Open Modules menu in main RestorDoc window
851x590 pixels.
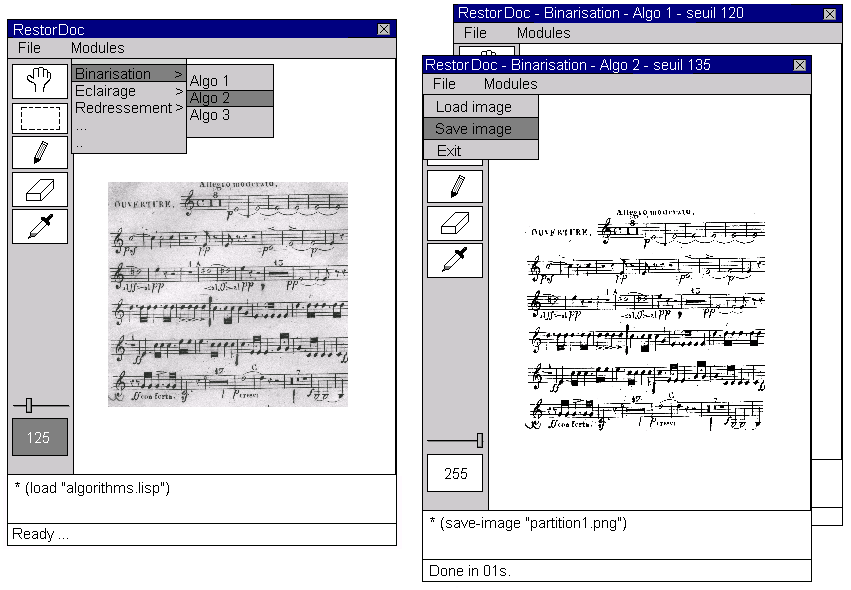pos(98,48)
